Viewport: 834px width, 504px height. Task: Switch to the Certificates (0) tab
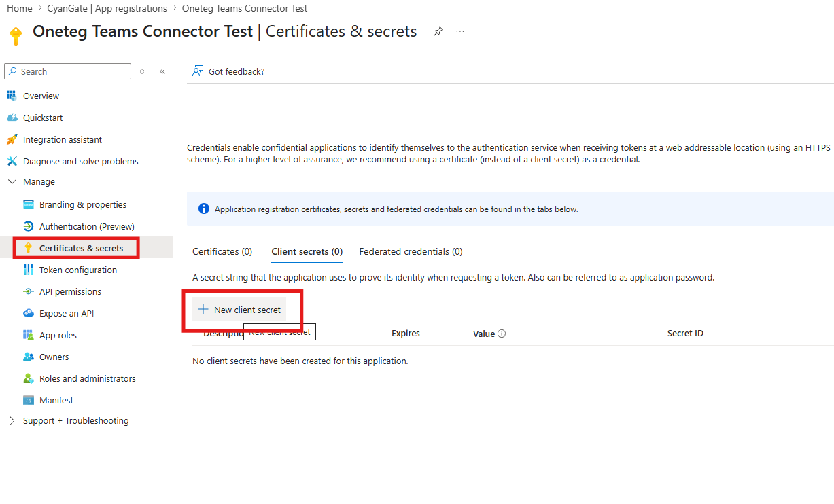[222, 251]
